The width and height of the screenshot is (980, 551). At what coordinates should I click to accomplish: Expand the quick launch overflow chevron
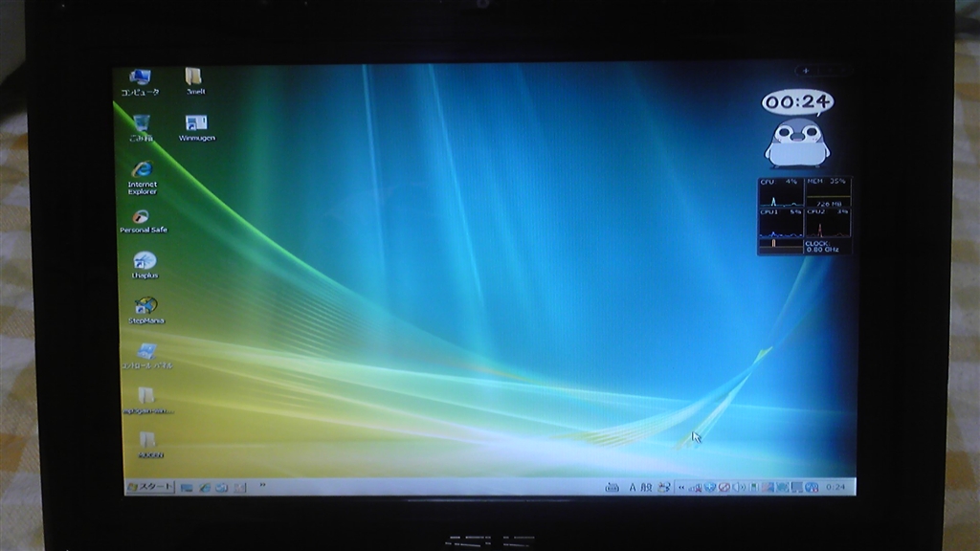262,485
